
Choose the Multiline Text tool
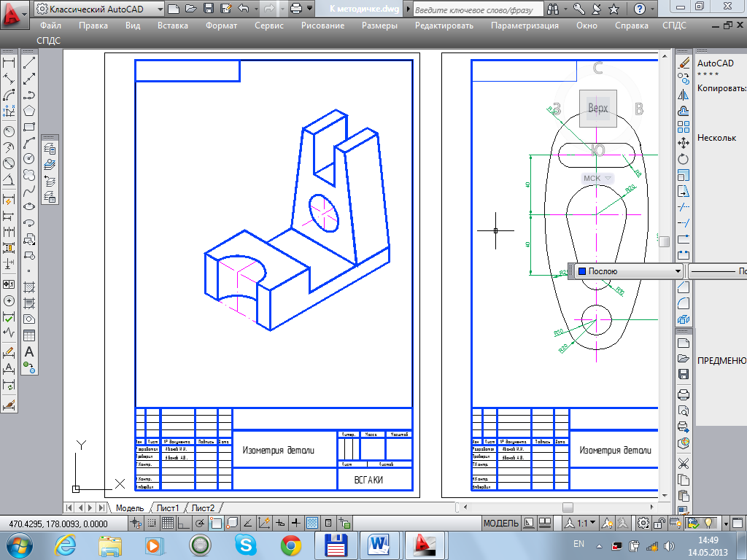click(x=29, y=352)
